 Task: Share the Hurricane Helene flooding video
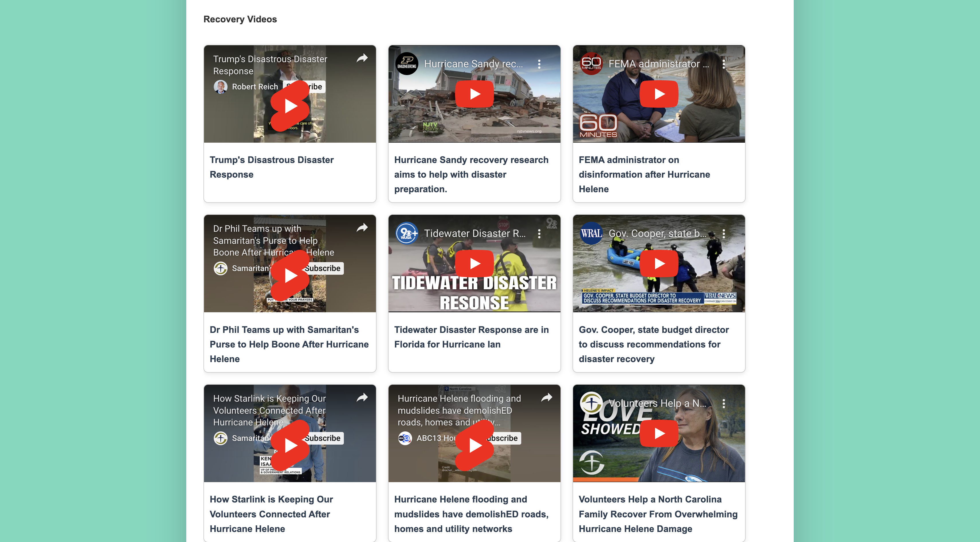click(546, 397)
